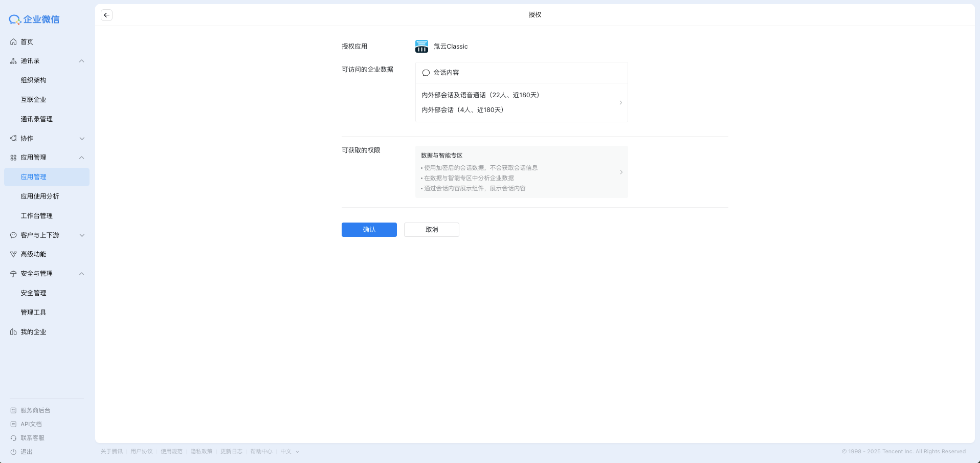Cancel authorization with the 取消 button

[x=431, y=230]
